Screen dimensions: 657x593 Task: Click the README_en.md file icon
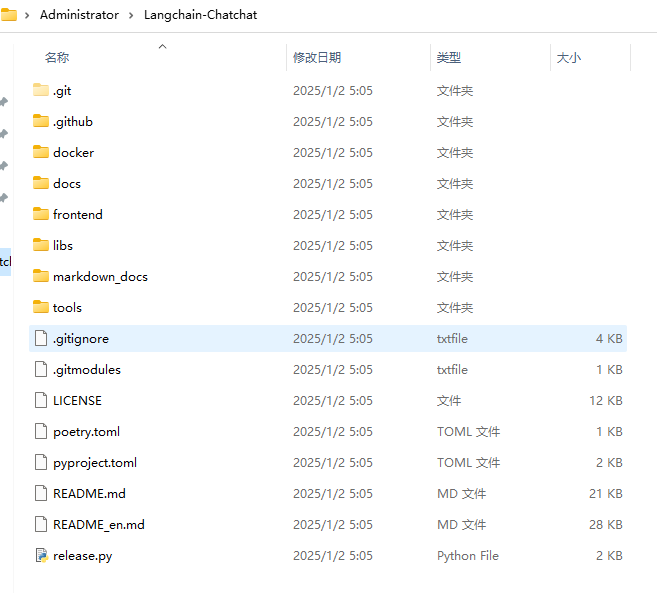click(x=41, y=524)
